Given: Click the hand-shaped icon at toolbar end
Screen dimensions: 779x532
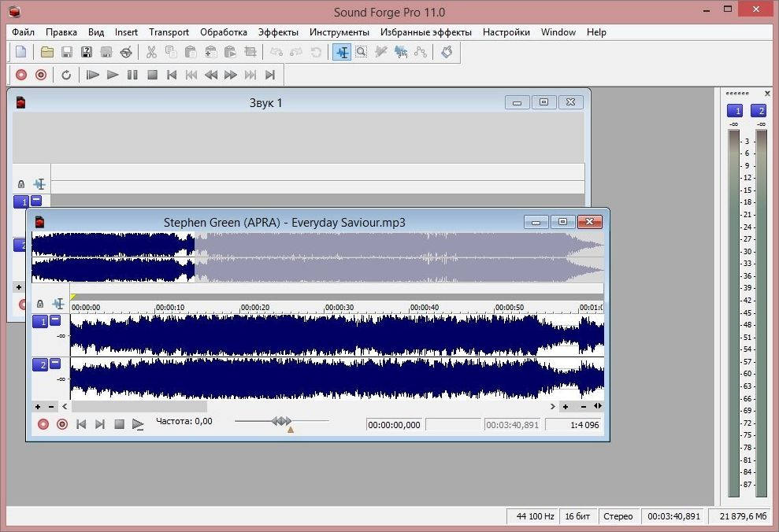Looking at the screenshot, I should click(447, 52).
